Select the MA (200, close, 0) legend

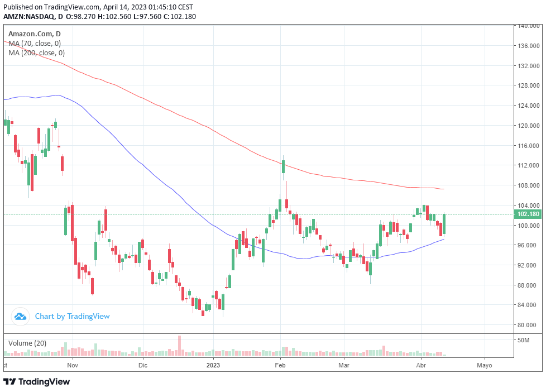(x=36, y=52)
